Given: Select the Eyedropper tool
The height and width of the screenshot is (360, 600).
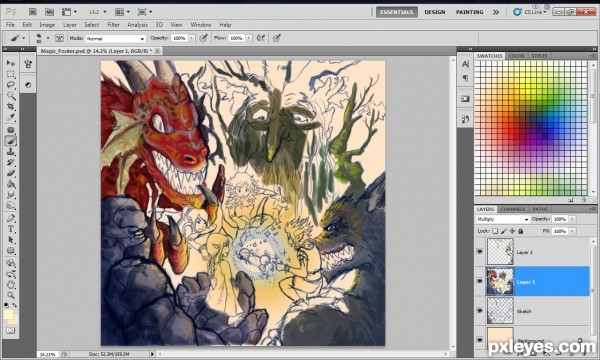Looking at the screenshot, I should click(x=11, y=117).
